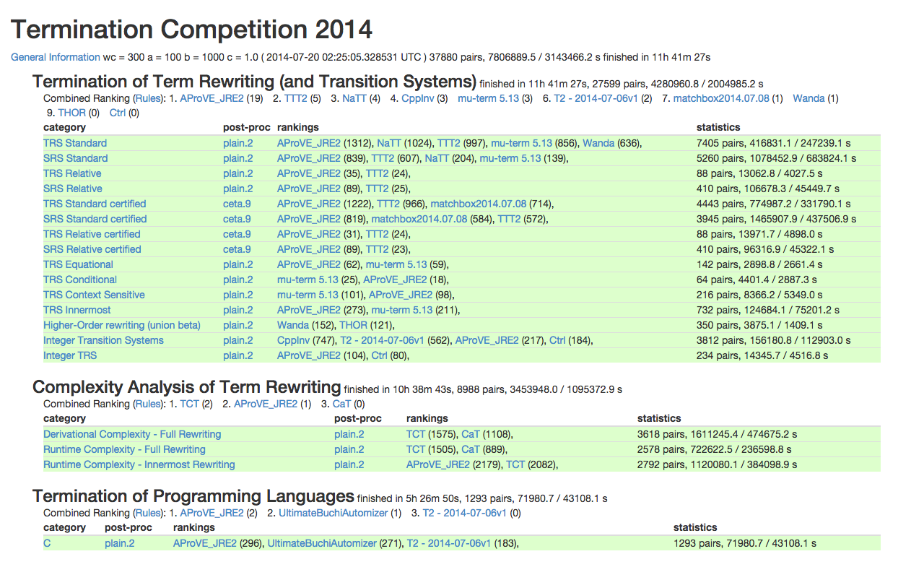Image resolution: width=924 pixels, height=567 pixels.
Task: Click ceta.9 in SRS Relative certified row
Action: click(237, 249)
